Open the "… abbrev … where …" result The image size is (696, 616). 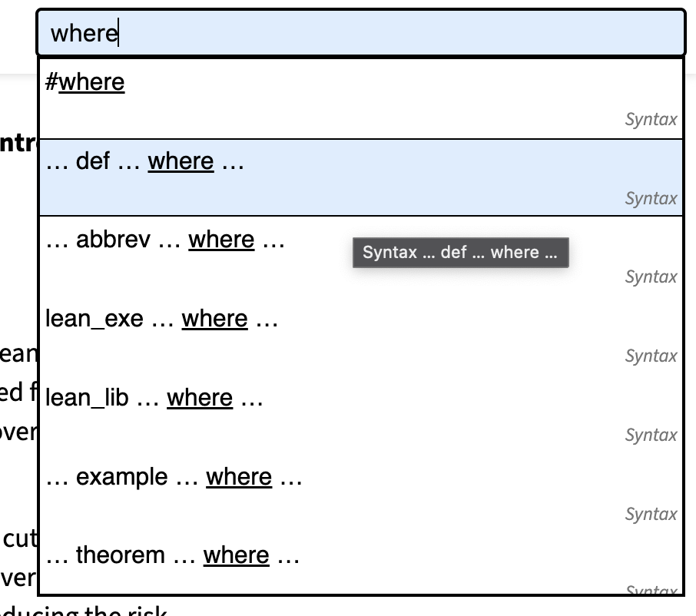pos(164,240)
